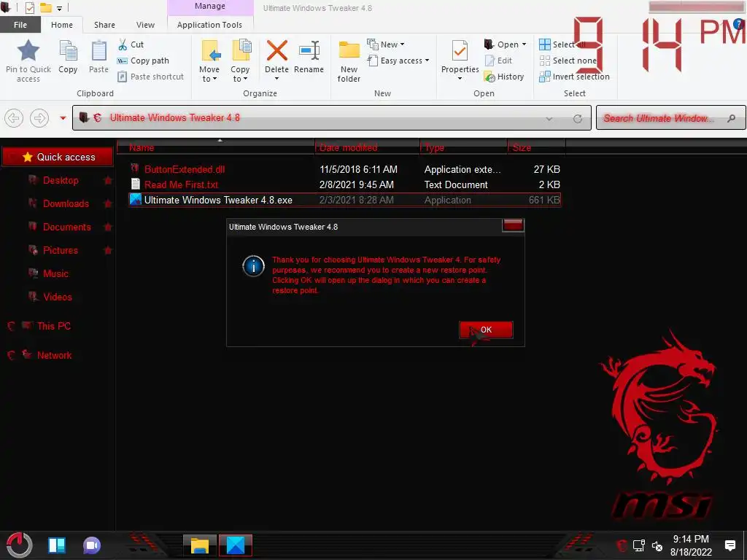Viewport: 747px width, 560px height.
Task: Create a New folder
Action: pos(349,61)
